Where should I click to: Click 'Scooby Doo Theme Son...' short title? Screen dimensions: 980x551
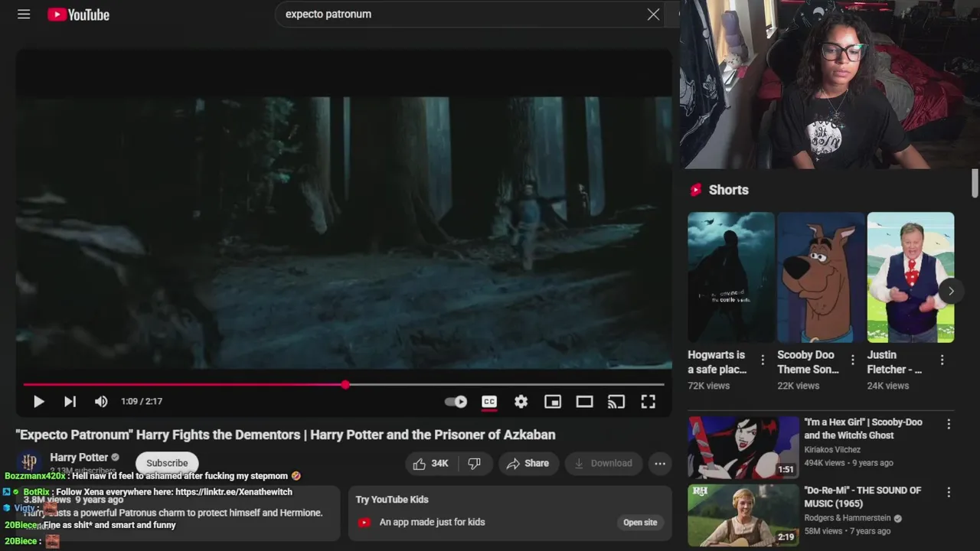pos(808,362)
